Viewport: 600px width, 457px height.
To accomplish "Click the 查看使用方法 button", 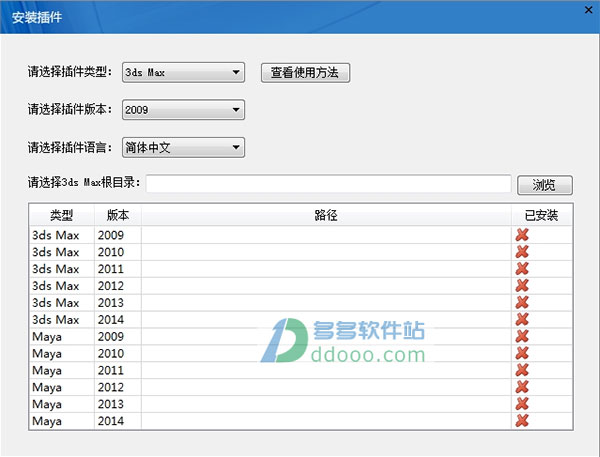I will tap(305, 73).
